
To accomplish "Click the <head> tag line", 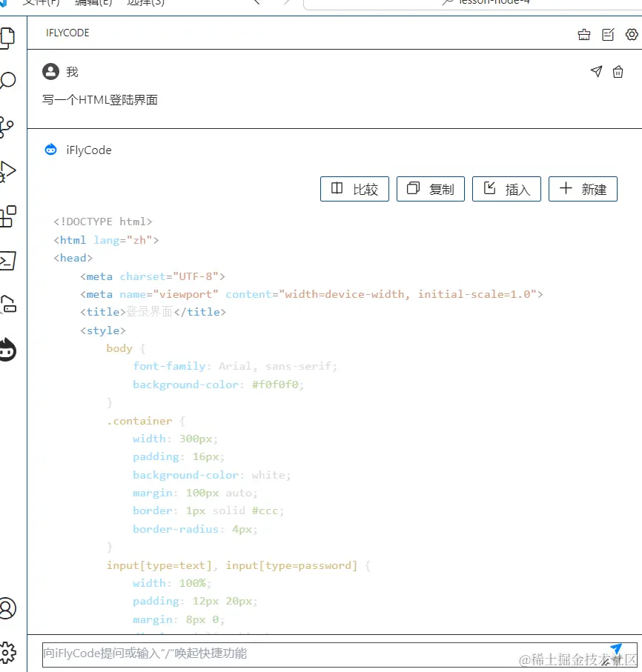I will click(x=73, y=258).
